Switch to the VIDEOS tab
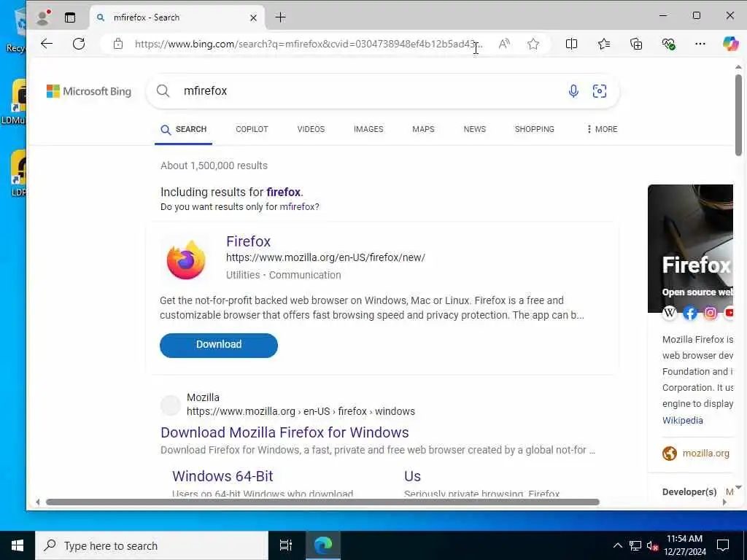Screen dimensions: 747x560 coord(311,129)
